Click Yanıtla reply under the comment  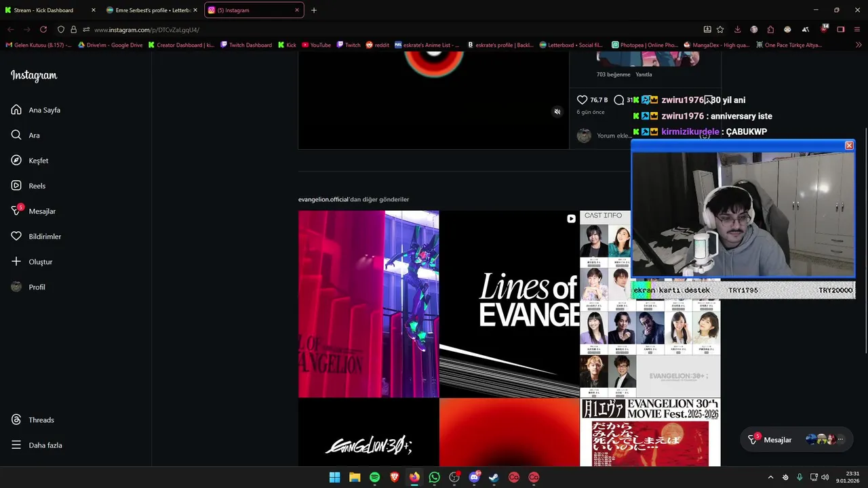644,75
